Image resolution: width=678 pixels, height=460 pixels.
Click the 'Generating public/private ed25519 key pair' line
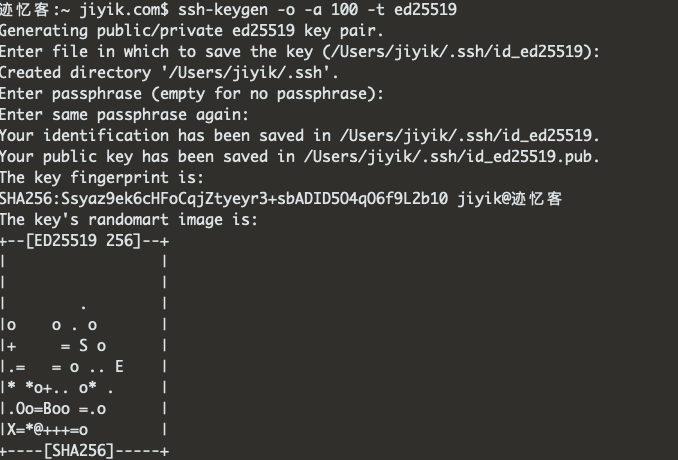[192, 30]
